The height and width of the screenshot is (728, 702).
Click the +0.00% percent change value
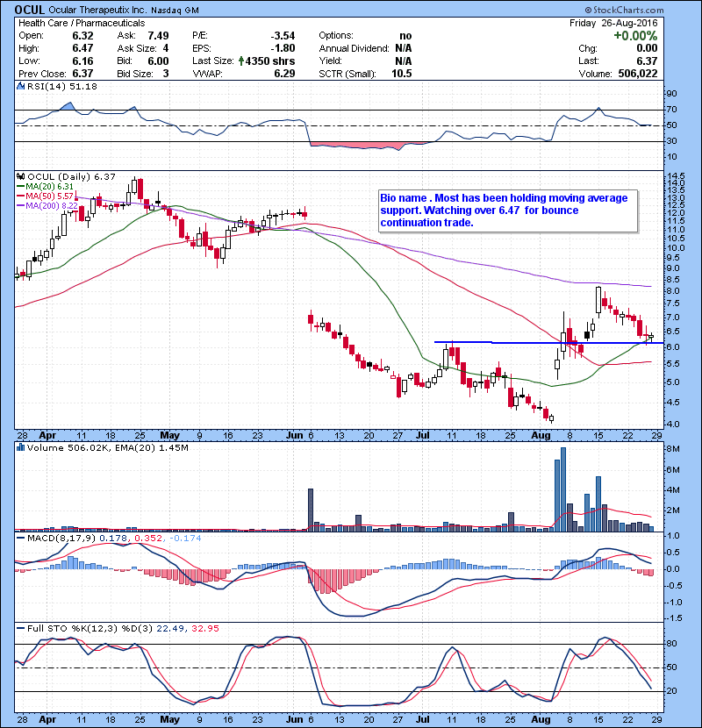click(x=635, y=36)
